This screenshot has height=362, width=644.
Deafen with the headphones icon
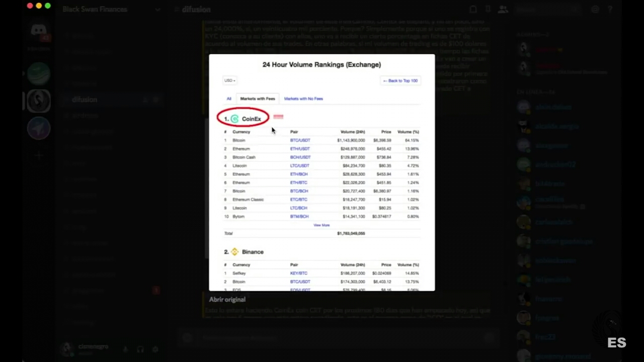coord(140,349)
